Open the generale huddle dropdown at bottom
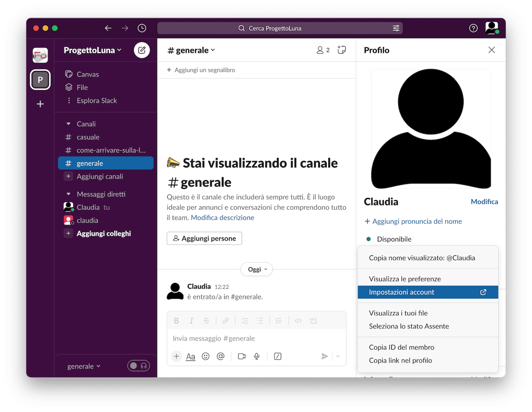The image size is (532, 412). click(x=84, y=366)
